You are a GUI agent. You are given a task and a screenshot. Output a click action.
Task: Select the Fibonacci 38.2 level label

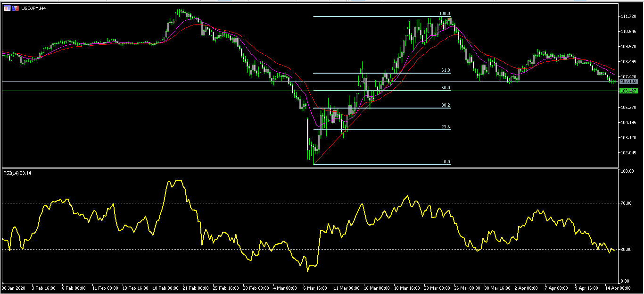446,106
